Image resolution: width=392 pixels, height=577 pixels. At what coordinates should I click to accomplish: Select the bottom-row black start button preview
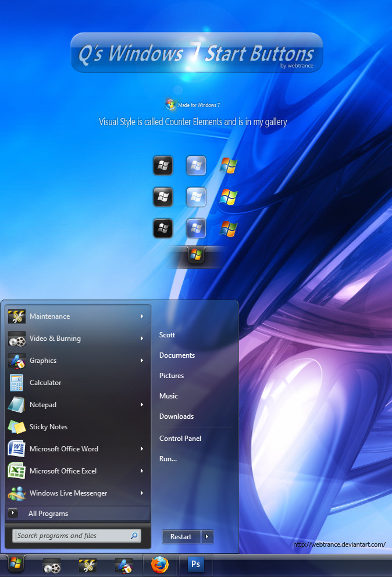tap(163, 229)
